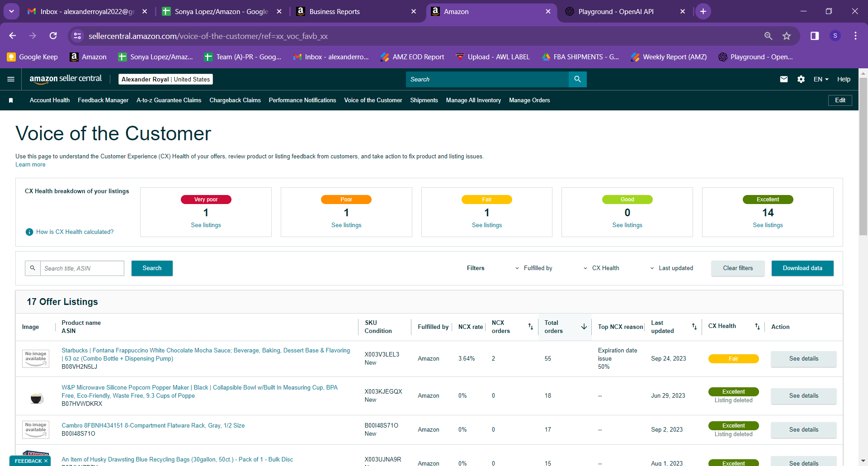Open Chargeback Claims
The width and height of the screenshot is (868, 466).
[x=235, y=100]
